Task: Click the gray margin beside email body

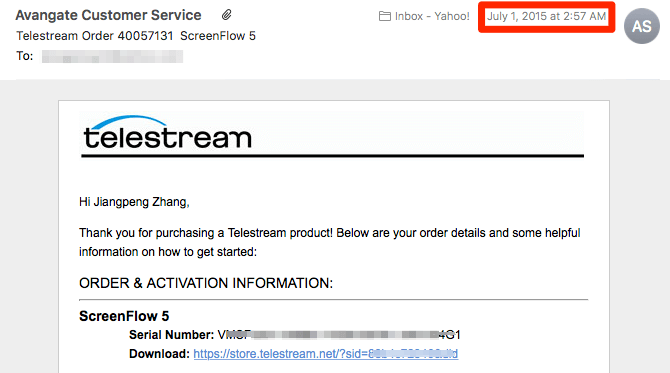Action: pos(29,226)
